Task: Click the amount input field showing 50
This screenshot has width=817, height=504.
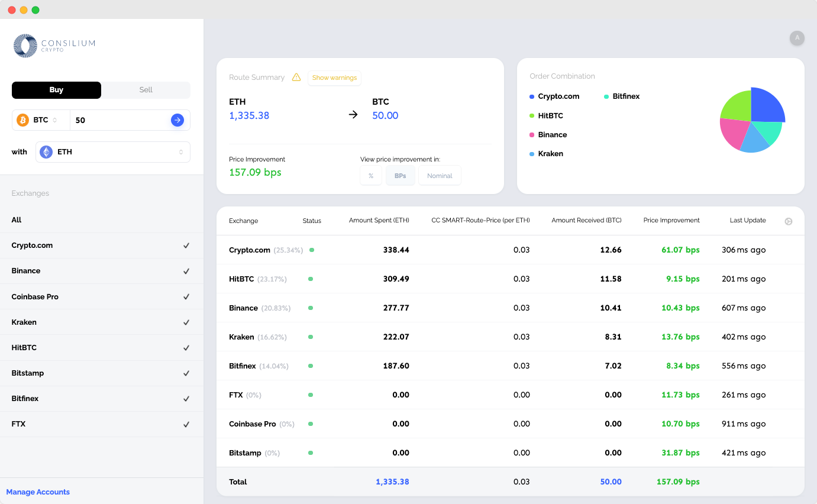Action: pyautogui.click(x=120, y=120)
